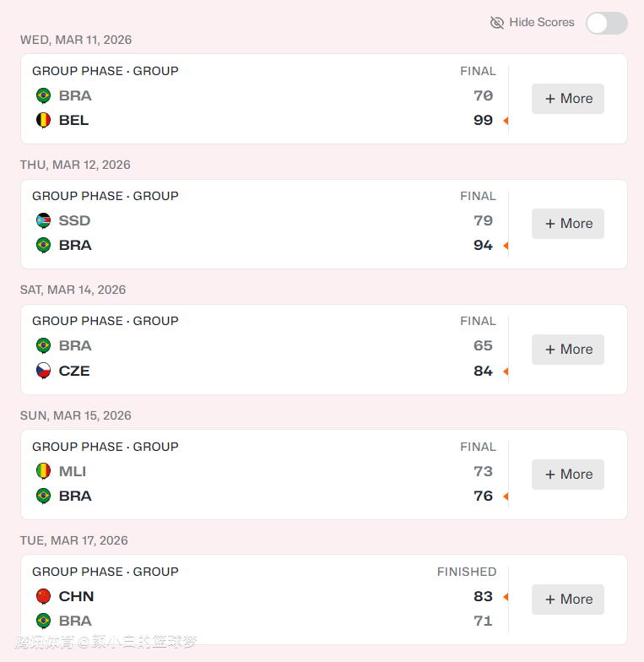644x662 pixels.
Task: Expand More for BRA vs CZE game
Action: click(x=568, y=350)
